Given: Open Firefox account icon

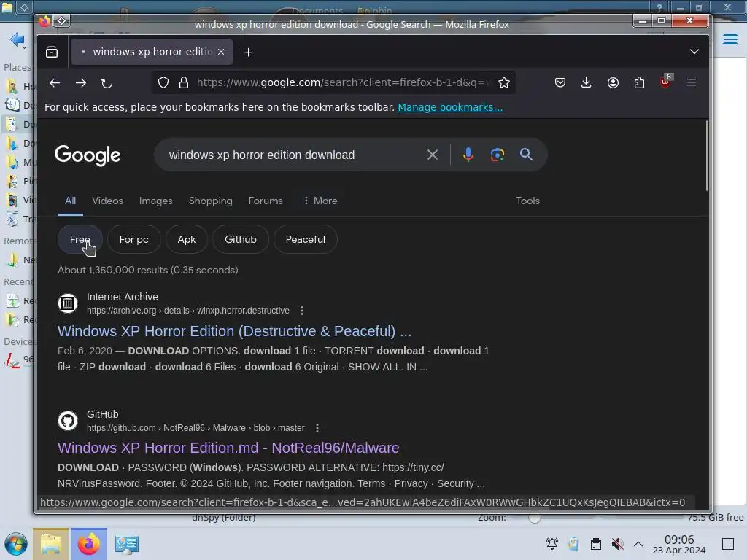Looking at the screenshot, I should point(613,82).
